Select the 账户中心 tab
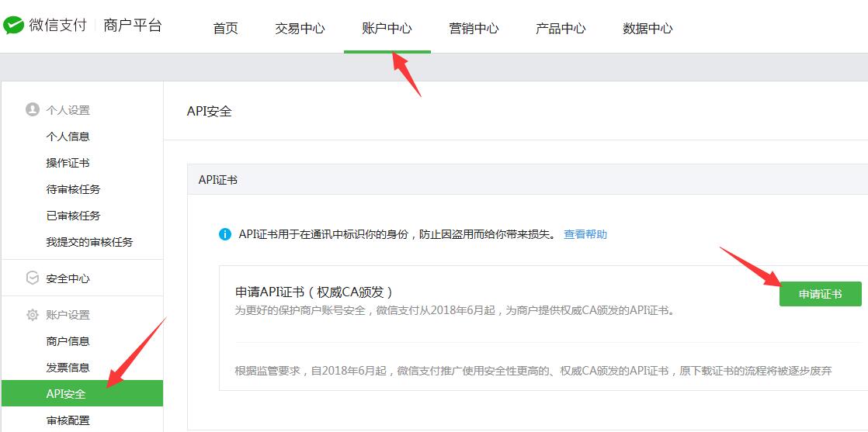The height and width of the screenshot is (432, 868). [387, 29]
